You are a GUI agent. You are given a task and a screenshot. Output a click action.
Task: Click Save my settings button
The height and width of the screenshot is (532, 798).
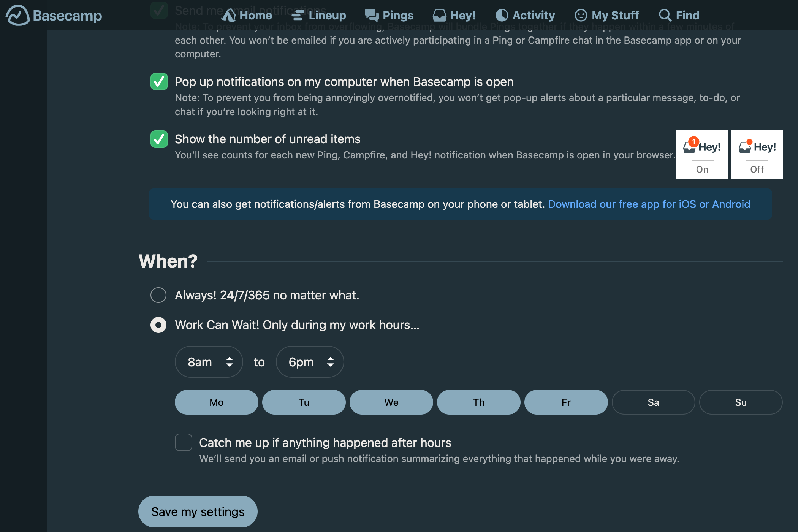[198, 511]
